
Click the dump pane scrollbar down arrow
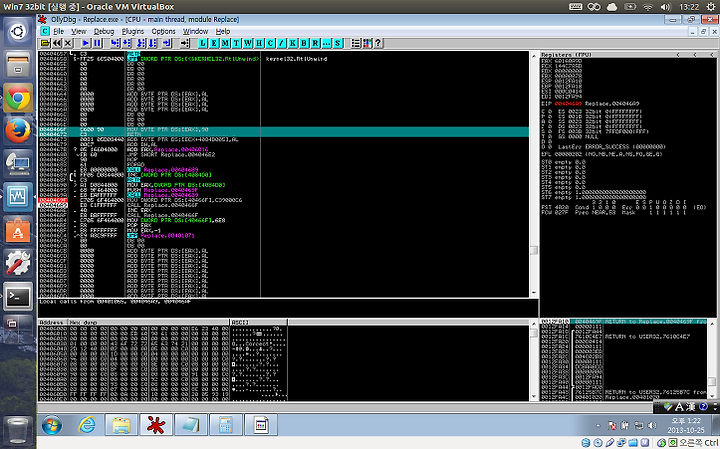click(x=534, y=396)
